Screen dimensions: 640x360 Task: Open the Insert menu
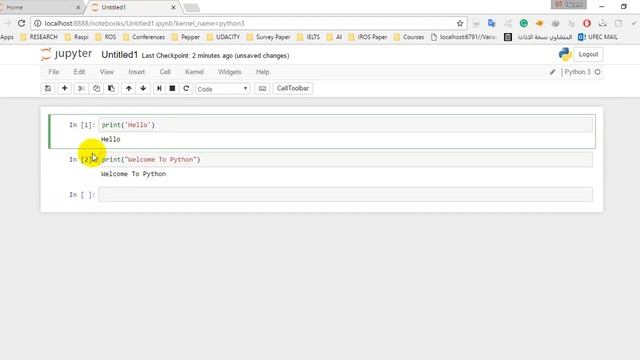(x=136, y=72)
